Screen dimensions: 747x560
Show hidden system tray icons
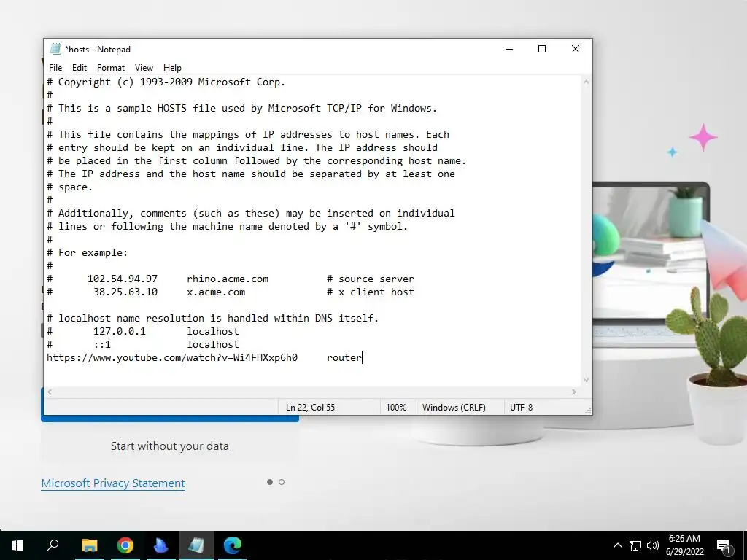tap(617, 545)
